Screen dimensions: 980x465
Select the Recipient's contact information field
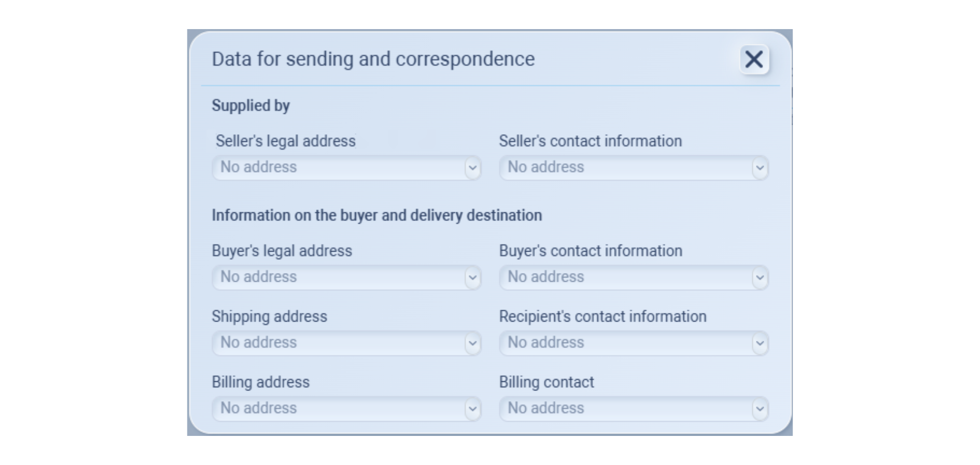tap(625, 343)
